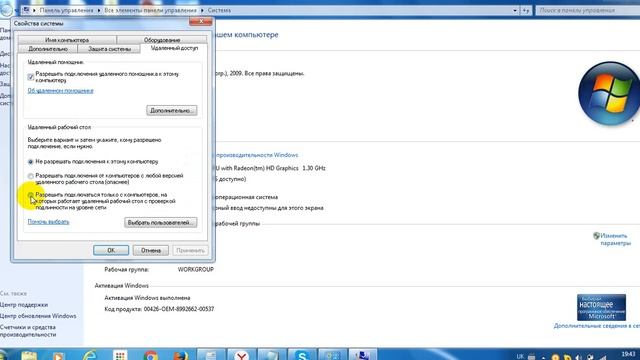Click the product code 00426-OEM-8992662-00537
Screen dimensions: 640x360
coord(179,309)
